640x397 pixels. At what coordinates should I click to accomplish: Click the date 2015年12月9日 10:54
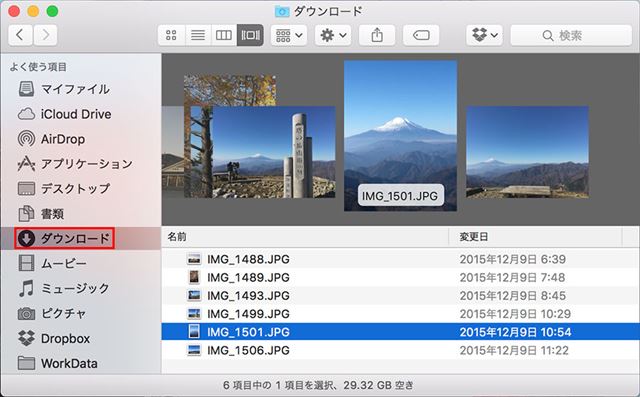click(x=516, y=332)
